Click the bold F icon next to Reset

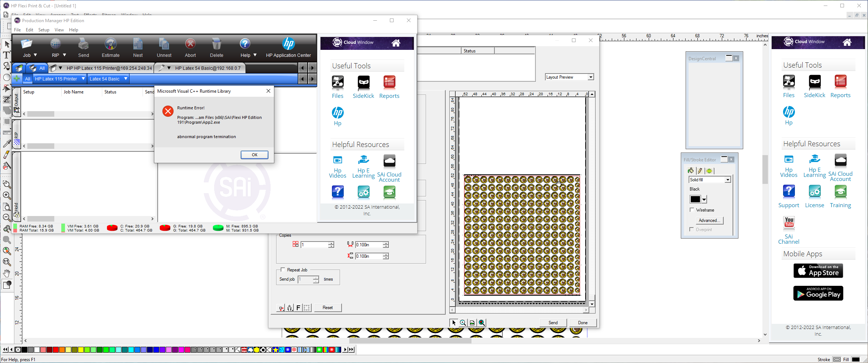(298, 308)
